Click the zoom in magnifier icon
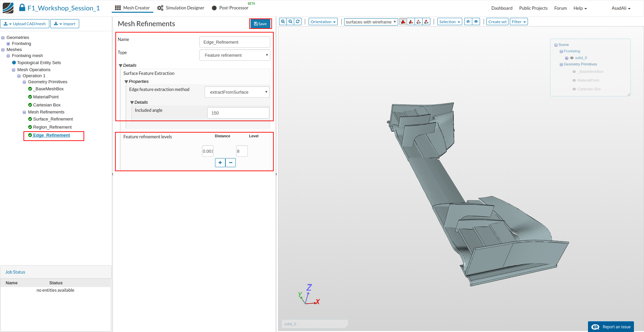Image resolution: width=644 pixels, height=332 pixels. click(x=283, y=22)
